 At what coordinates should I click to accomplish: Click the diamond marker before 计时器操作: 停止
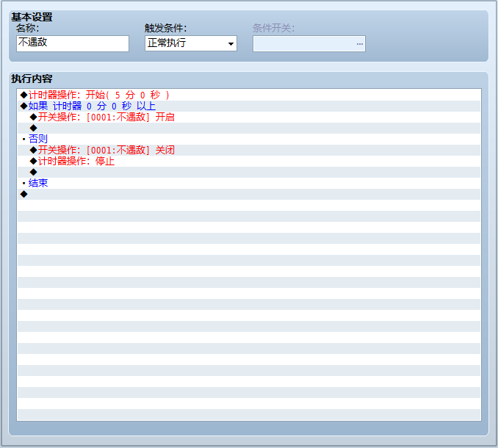(33, 161)
